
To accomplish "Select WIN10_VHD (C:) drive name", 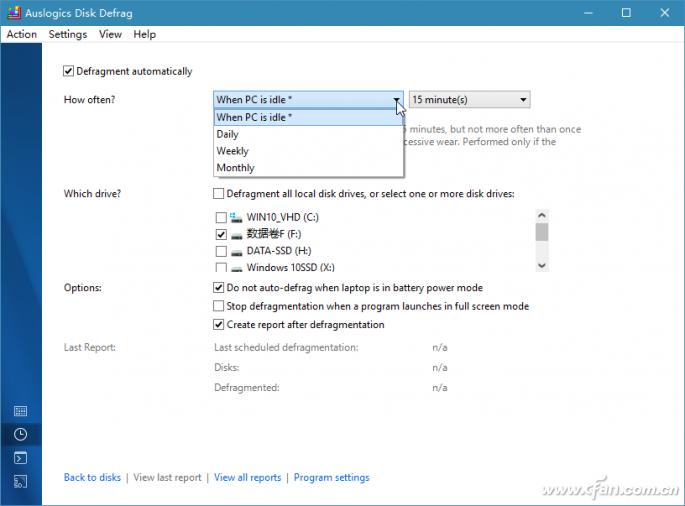I will [x=283, y=217].
